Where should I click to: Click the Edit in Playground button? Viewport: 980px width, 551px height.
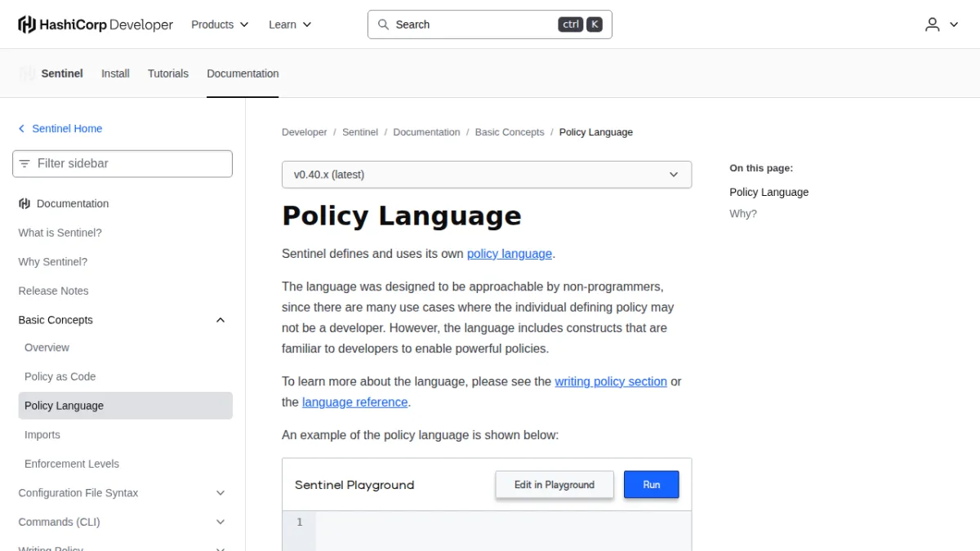point(555,485)
